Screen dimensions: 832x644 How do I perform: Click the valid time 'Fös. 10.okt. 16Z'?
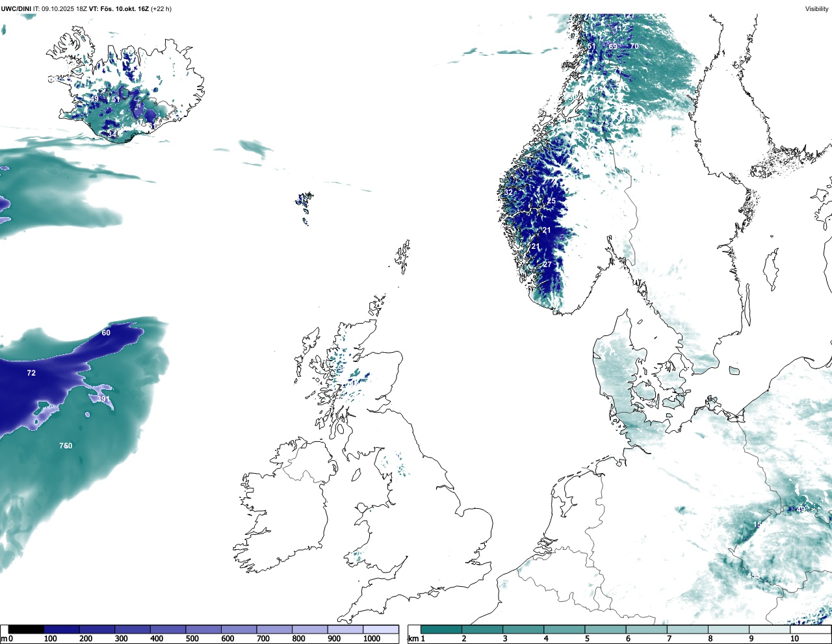coord(125,9)
